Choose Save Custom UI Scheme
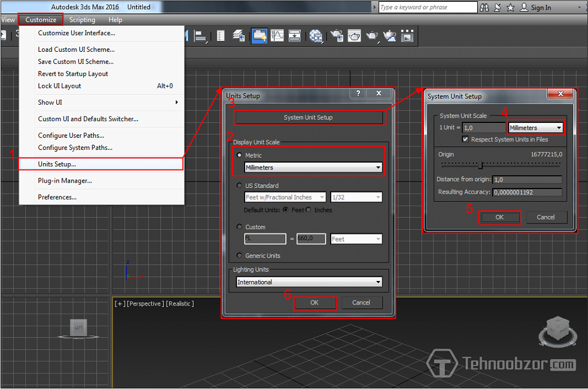The image size is (588, 389). [101, 61]
